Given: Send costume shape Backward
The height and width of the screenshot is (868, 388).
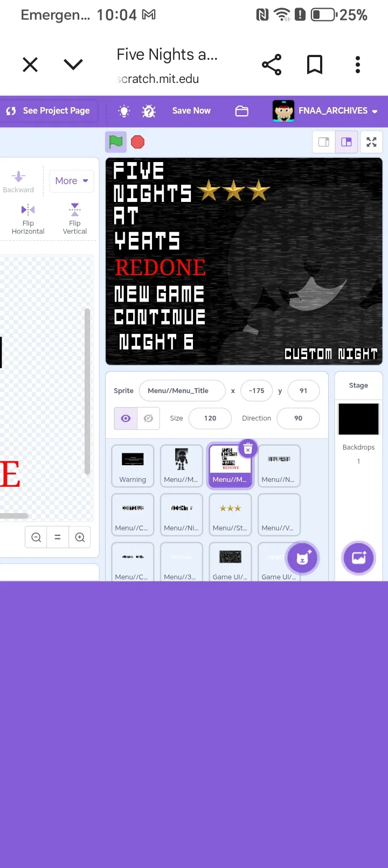Looking at the screenshot, I should pyautogui.click(x=18, y=182).
